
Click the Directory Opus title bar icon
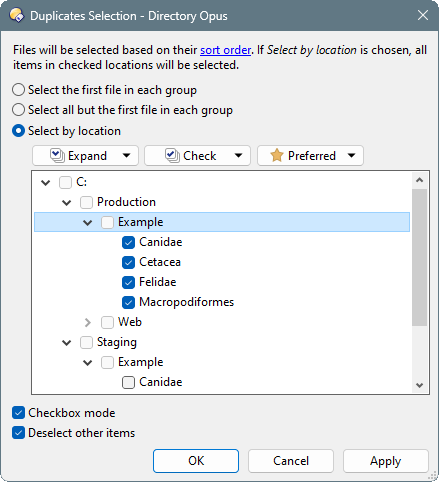click(16, 15)
